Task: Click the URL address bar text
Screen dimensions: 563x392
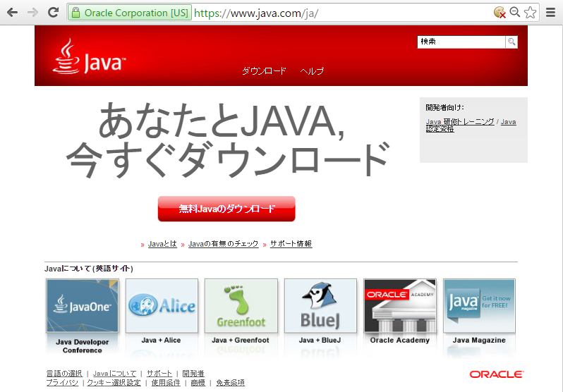Action: tap(256, 13)
